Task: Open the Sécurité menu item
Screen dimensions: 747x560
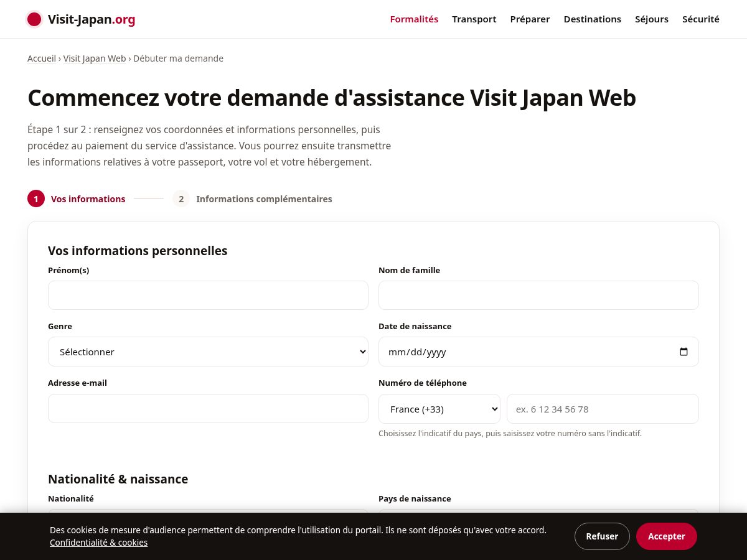Action: [x=701, y=19]
